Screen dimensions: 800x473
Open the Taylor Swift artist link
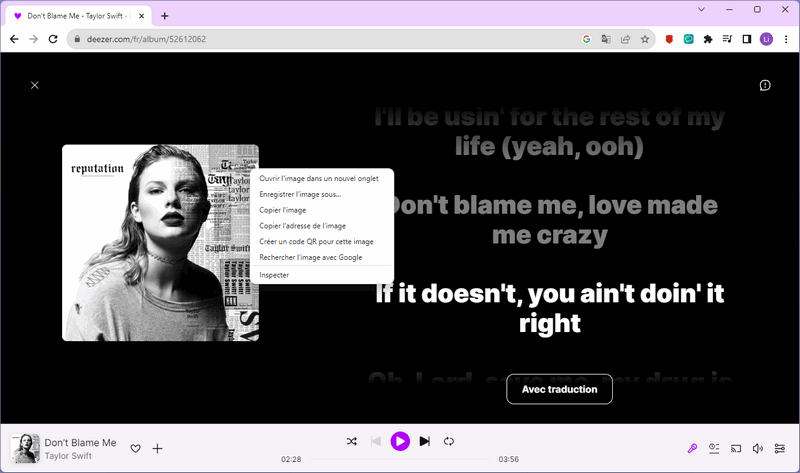coord(68,456)
